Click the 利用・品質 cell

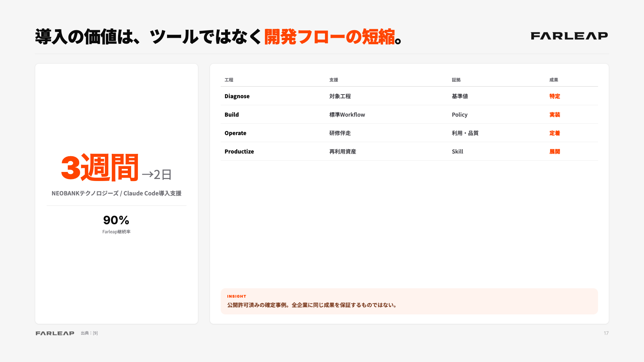465,133
